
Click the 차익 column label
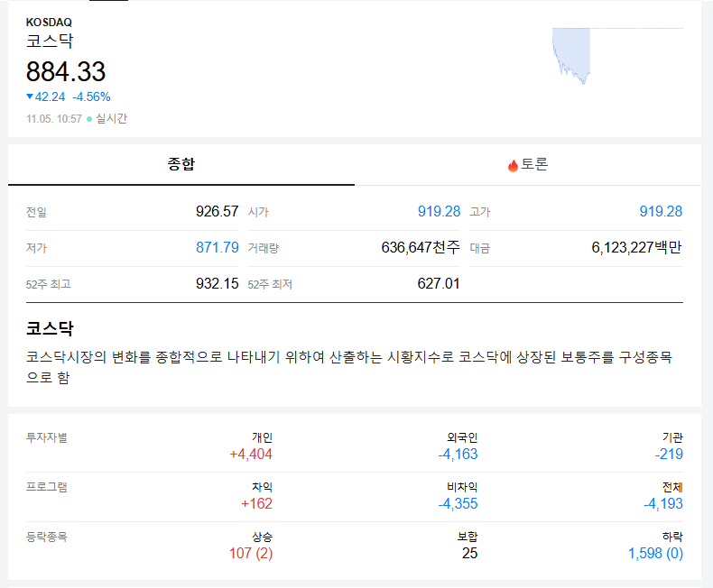pyautogui.click(x=263, y=487)
